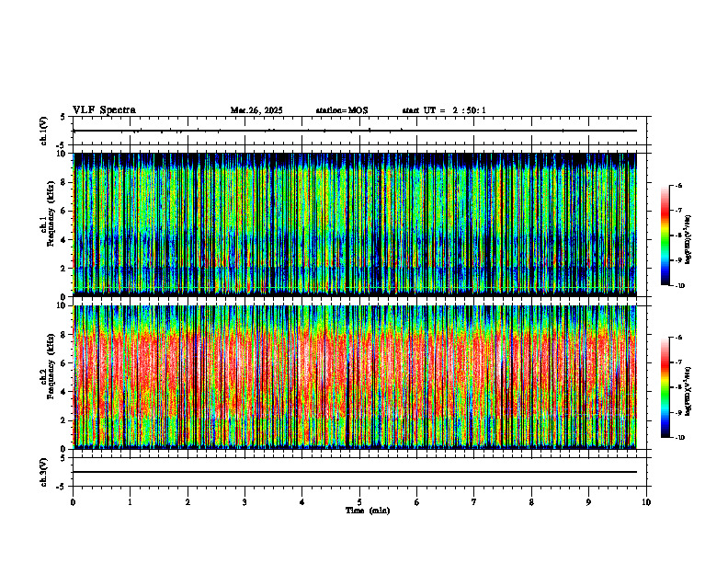Select the date text "Mar.26, 2025"

(256, 110)
